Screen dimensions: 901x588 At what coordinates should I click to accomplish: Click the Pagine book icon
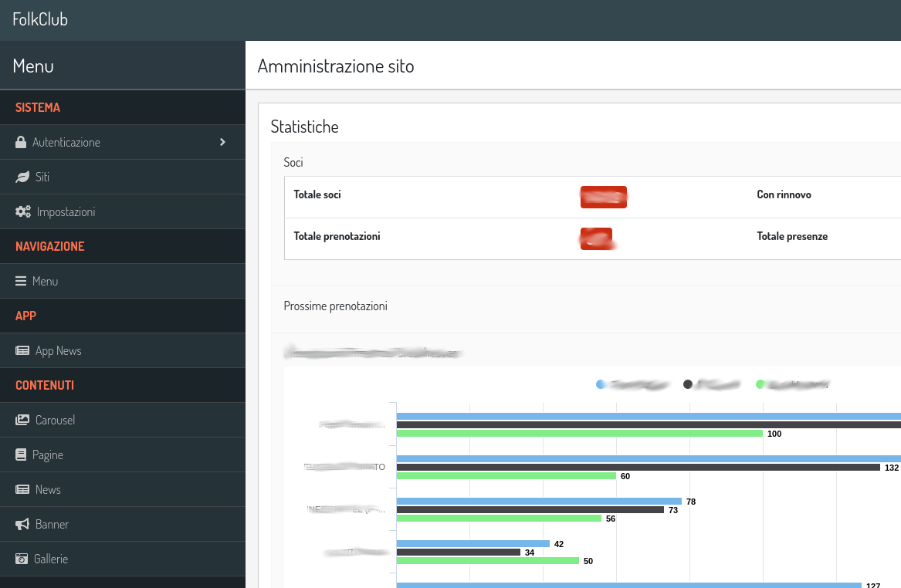pos(22,455)
